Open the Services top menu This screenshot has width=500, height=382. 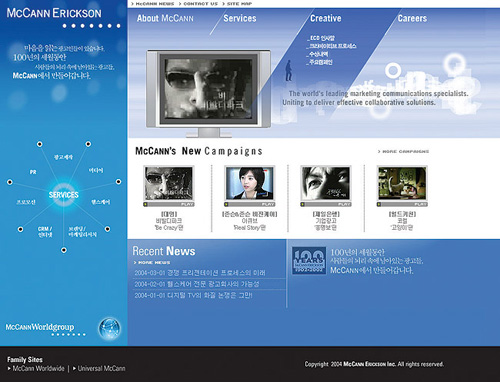click(240, 18)
